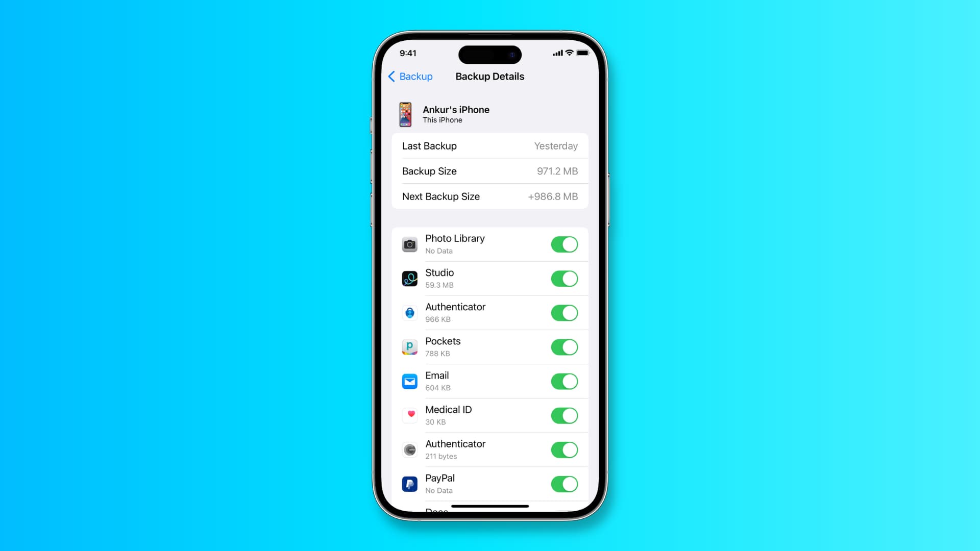Tap the grey Authenticator icon
Image resolution: width=980 pixels, height=551 pixels.
409,449
